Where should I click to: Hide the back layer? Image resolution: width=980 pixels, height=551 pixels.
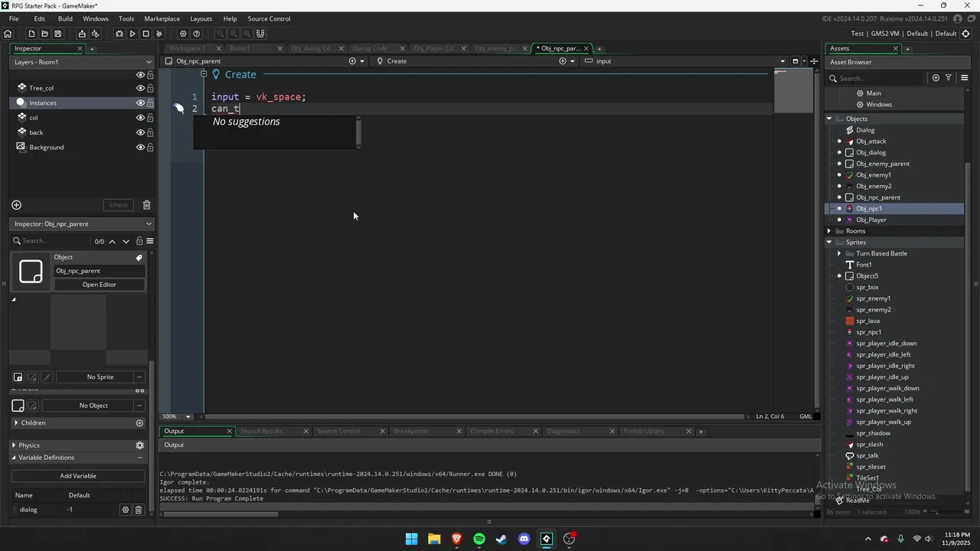(x=140, y=132)
